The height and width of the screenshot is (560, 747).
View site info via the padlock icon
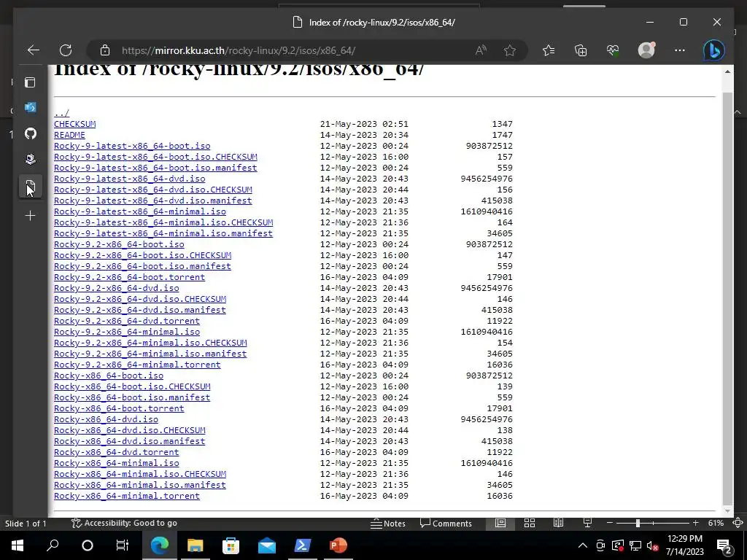click(105, 50)
